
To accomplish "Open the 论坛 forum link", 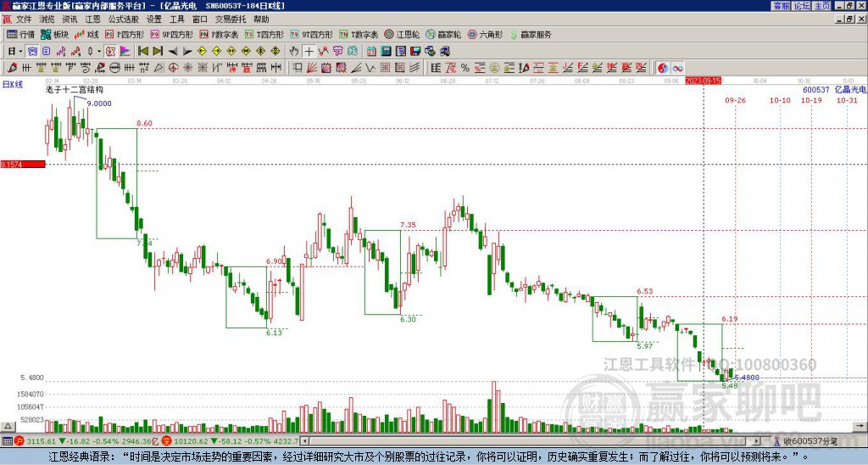I will (801, 6).
